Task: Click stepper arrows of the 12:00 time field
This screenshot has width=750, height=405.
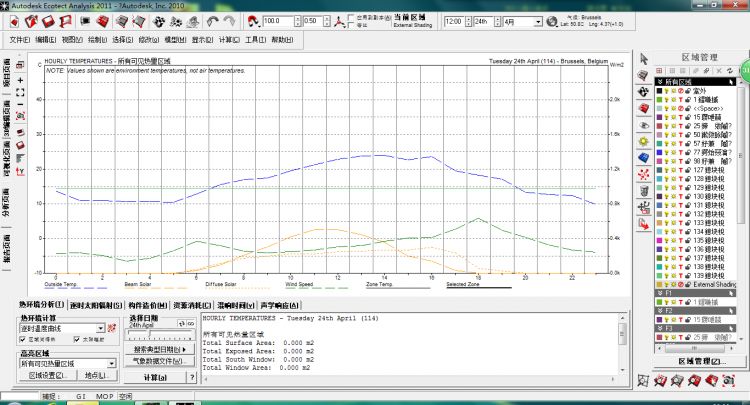Action: [468, 22]
